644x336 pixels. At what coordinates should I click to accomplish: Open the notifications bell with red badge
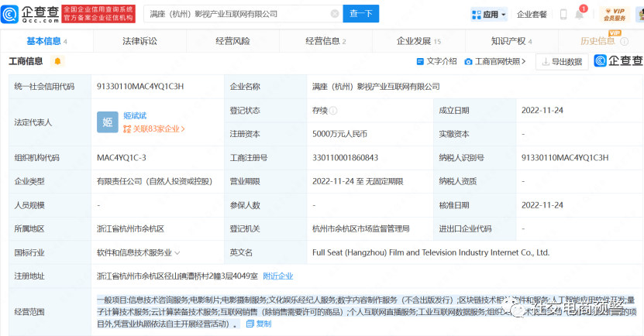580,13
